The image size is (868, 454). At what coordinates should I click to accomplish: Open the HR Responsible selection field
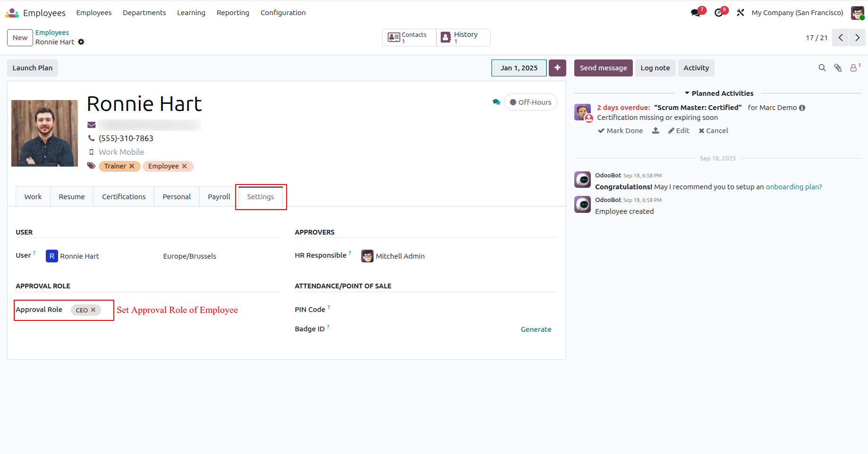pyautogui.click(x=400, y=256)
